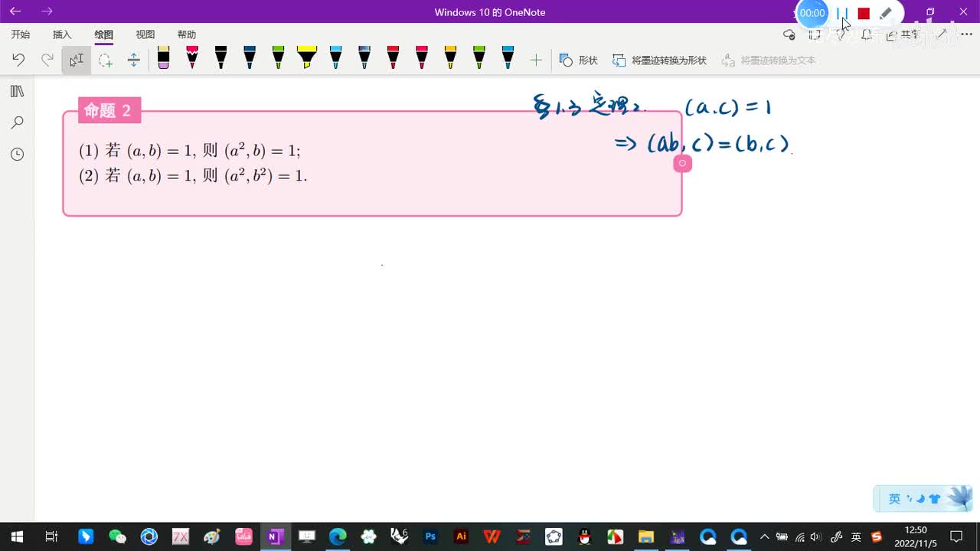This screenshot has height=551, width=980.
Task: Select the yellow highlighter
Action: pos(307,58)
